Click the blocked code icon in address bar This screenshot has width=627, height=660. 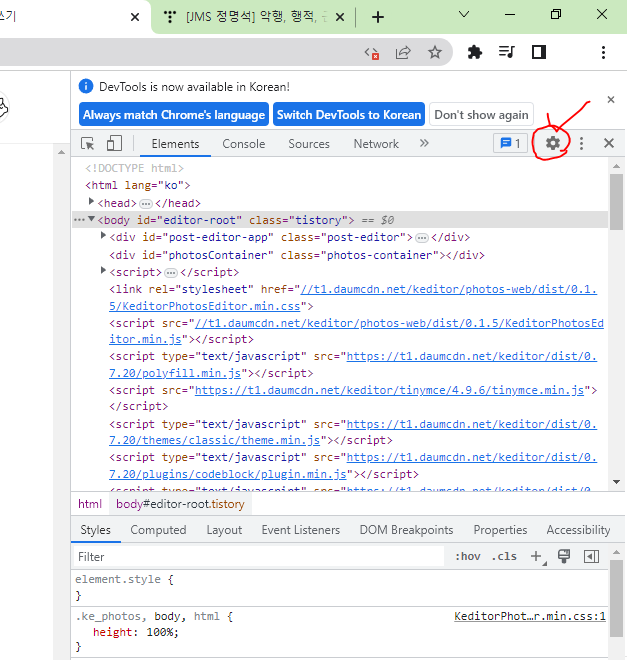372,53
